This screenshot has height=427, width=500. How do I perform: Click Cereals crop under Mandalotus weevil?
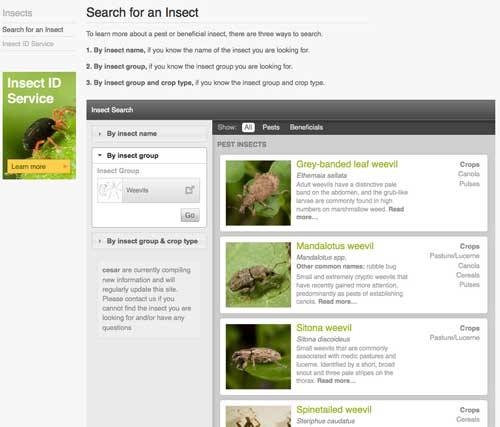[x=468, y=275]
